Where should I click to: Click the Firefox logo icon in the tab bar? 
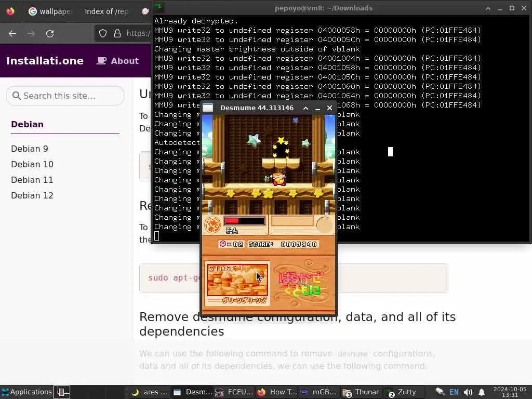coord(10,11)
